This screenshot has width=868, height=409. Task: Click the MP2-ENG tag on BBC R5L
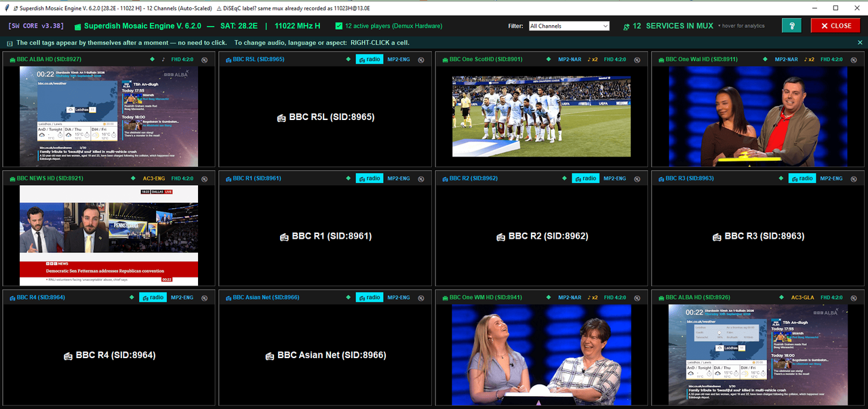pyautogui.click(x=399, y=60)
